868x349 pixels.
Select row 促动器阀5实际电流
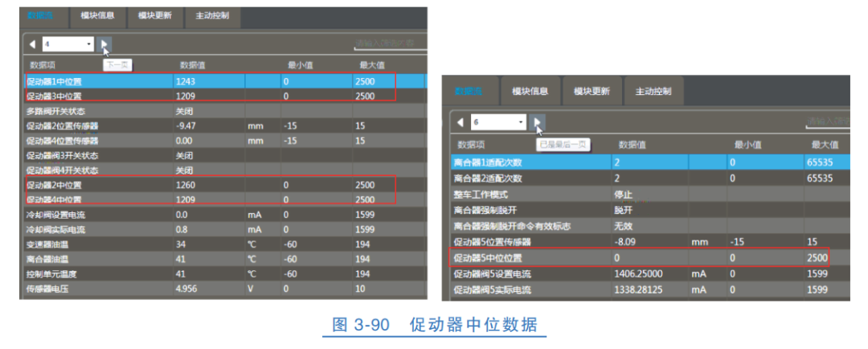pos(650,289)
